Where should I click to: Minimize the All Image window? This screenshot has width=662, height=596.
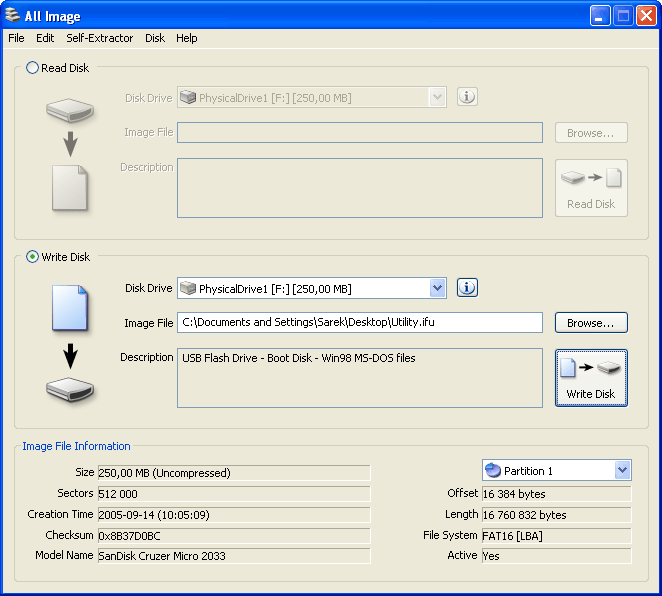[600, 16]
